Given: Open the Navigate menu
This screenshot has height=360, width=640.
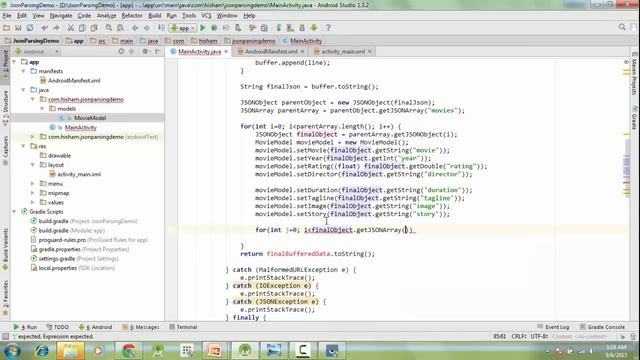Looking at the screenshot, I should (61, 16).
